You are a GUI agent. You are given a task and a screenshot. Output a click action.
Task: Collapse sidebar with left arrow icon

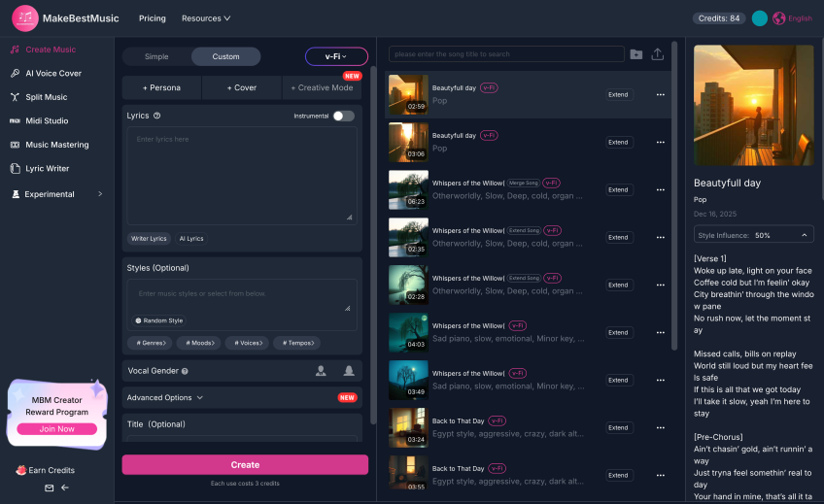pyautogui.click(x=65, y=487)
